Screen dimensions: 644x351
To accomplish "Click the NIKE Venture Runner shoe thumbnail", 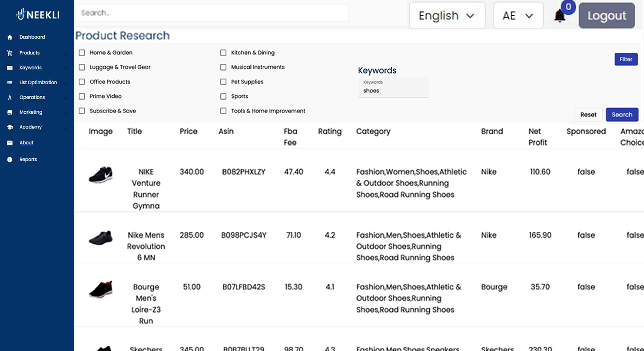I will pos(101,175).
